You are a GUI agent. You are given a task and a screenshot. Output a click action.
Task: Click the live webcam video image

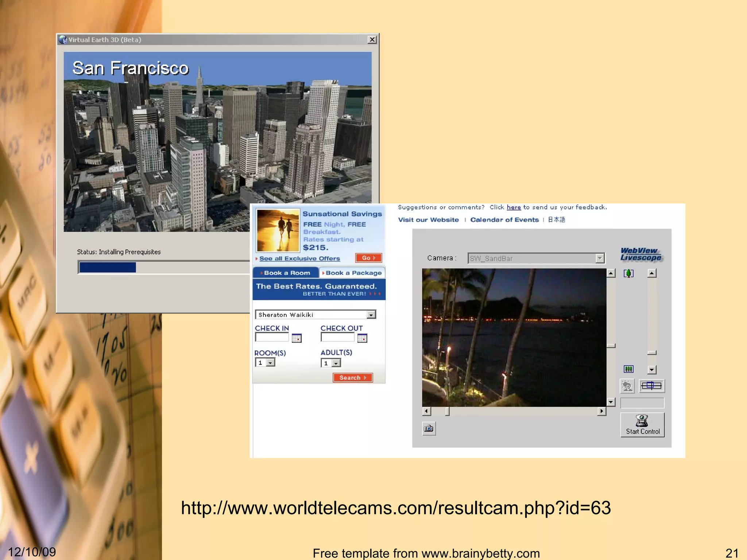coord(514,338)
